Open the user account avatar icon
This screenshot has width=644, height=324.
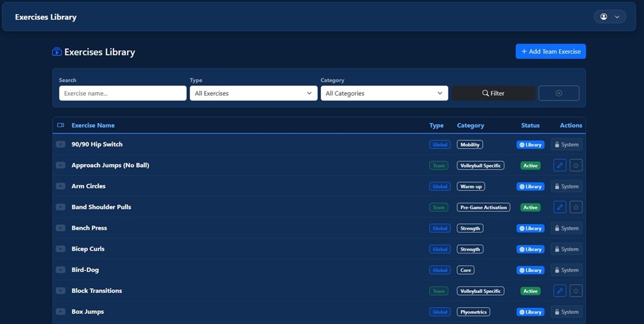point(603,16)
